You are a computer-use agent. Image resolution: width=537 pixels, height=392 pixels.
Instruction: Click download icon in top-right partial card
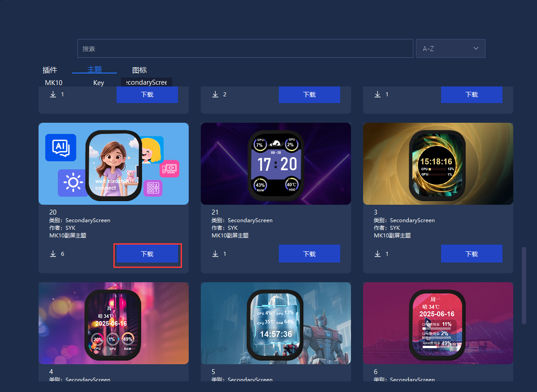(377, 94)
